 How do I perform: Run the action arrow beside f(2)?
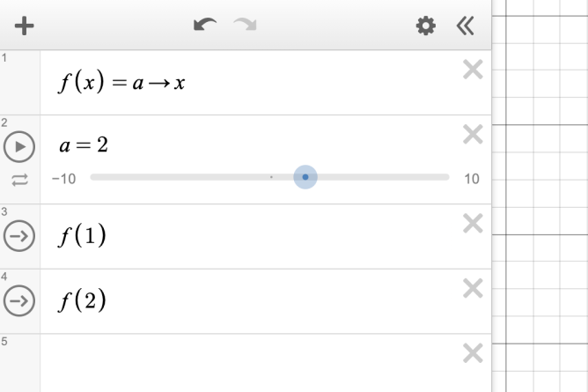(19, 301)
